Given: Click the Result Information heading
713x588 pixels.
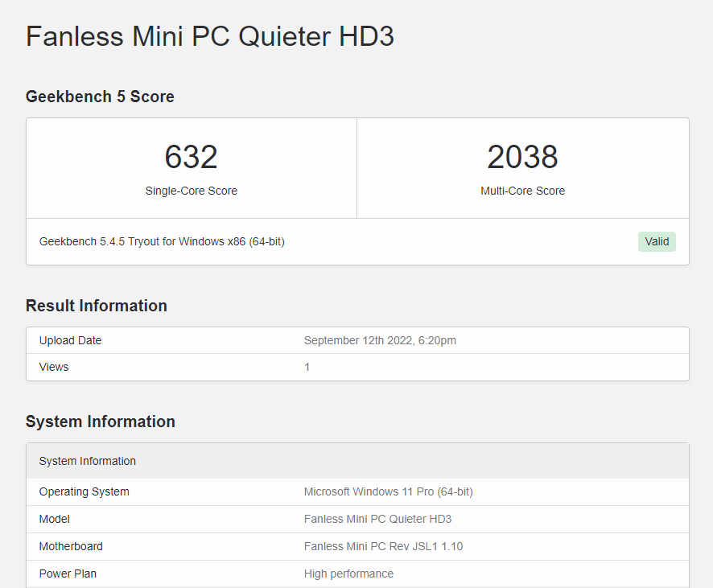Looking at the screenshot, I should pos(97,306).
